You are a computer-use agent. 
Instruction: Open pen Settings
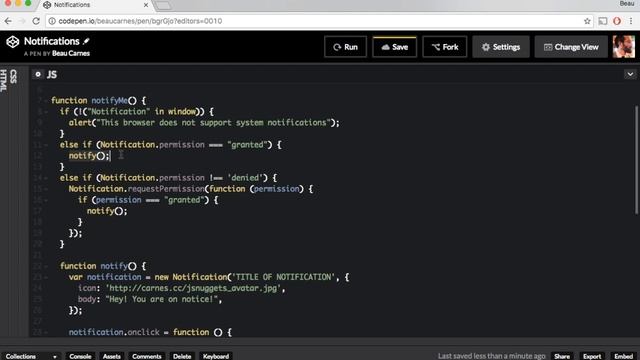(x=500, y=47)
